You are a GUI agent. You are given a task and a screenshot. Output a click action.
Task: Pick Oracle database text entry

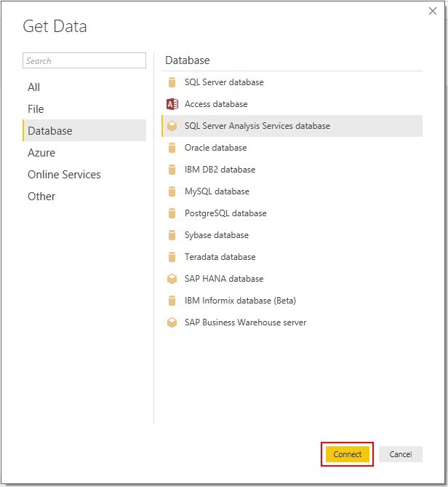[x=216, y=148]
